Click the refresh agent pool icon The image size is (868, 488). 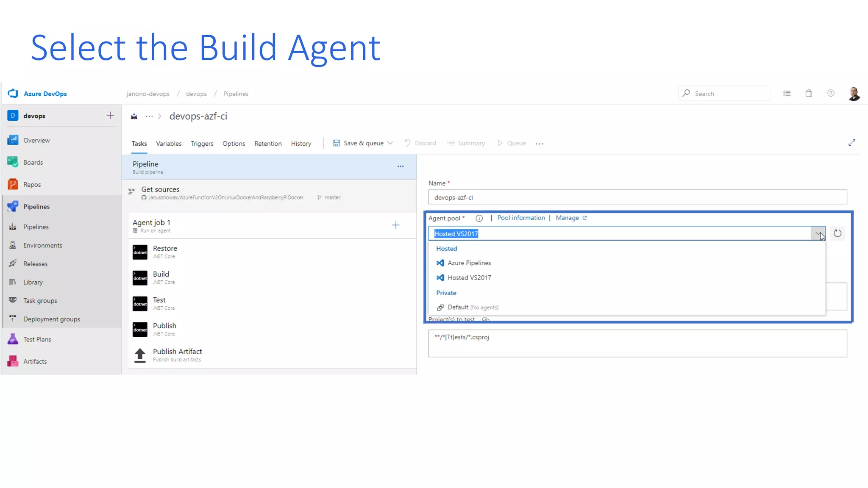[x=837, y=233]
